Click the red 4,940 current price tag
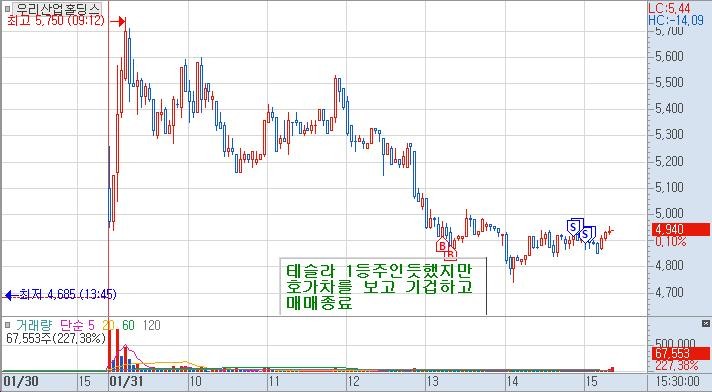The image size is (712, 392). [x=680, y=229]
